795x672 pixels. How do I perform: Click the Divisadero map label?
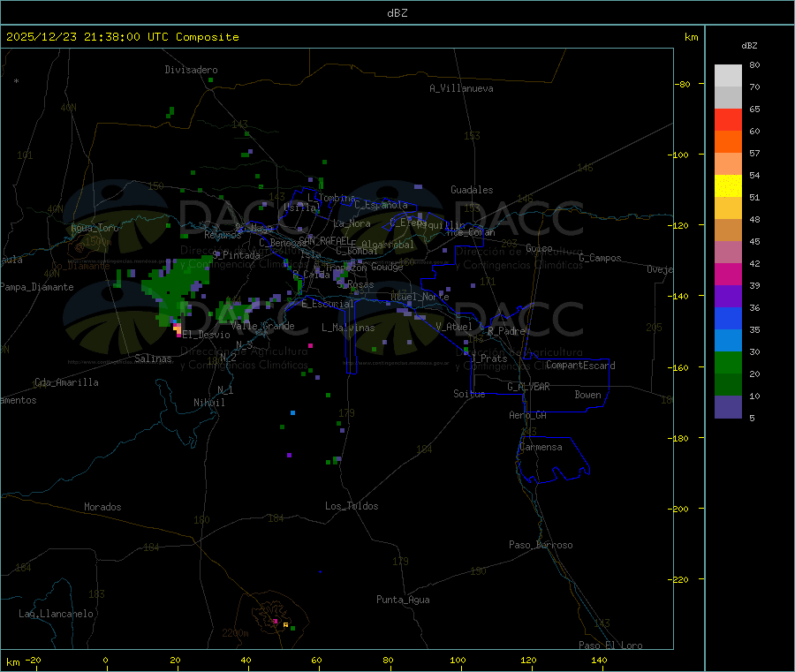point(191,70)
